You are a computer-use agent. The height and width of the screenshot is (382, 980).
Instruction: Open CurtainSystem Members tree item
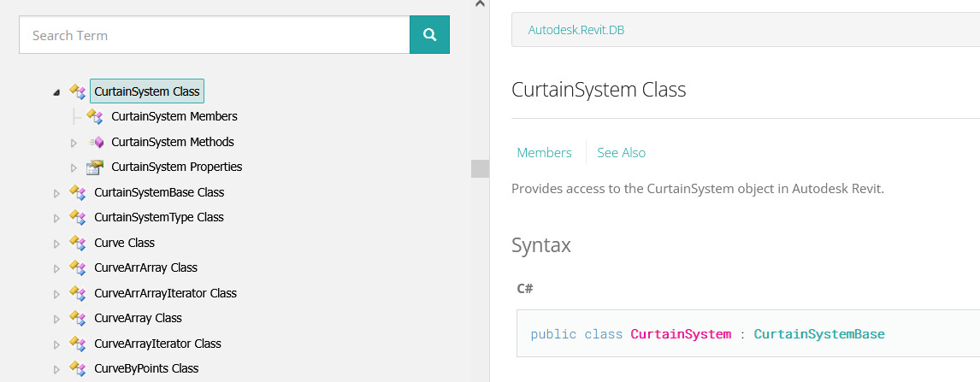pos(174,116)
